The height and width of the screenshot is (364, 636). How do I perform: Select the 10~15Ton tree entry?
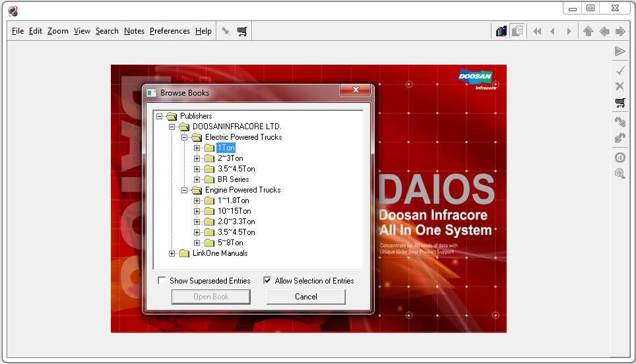coord(234,211)
